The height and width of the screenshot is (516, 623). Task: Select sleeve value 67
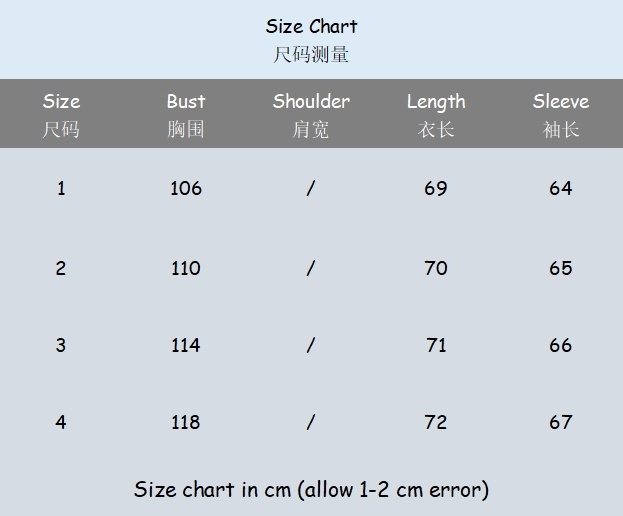pos(560,422)
